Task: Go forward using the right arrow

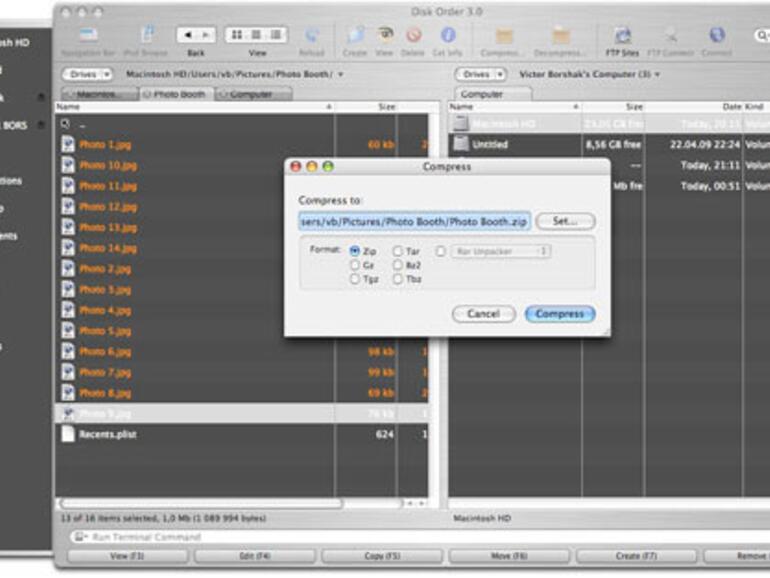Action: (206, 35)
